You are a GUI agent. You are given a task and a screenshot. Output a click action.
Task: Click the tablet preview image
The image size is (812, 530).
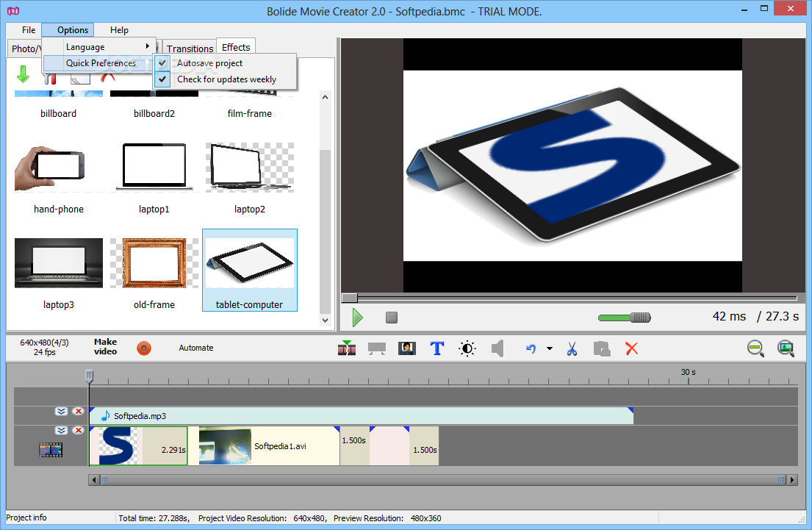[x=572, y=166]
